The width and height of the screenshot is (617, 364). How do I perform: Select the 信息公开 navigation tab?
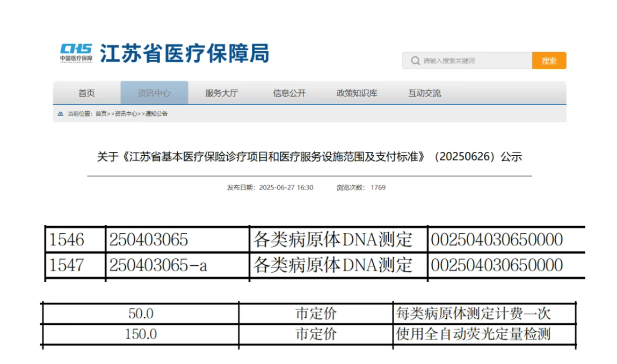[x=289, y=93]
